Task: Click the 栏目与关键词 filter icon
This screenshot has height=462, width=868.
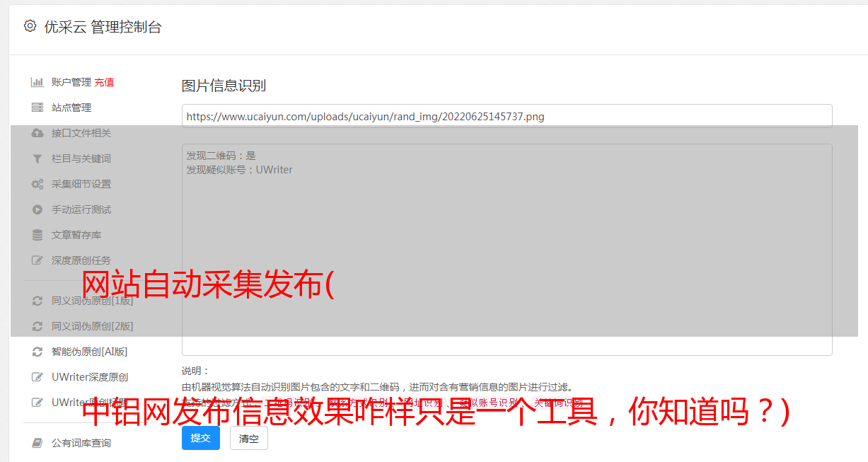Action: 37,158
